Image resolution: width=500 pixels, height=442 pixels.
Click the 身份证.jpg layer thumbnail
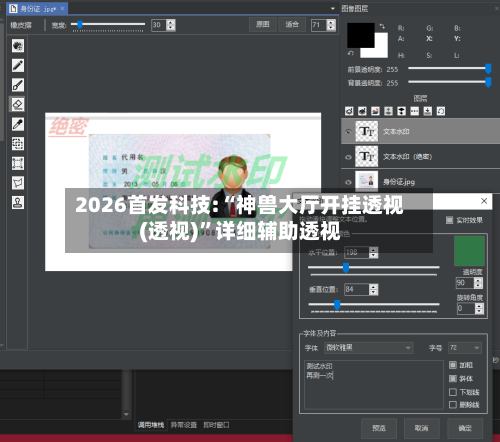(367, 181)
